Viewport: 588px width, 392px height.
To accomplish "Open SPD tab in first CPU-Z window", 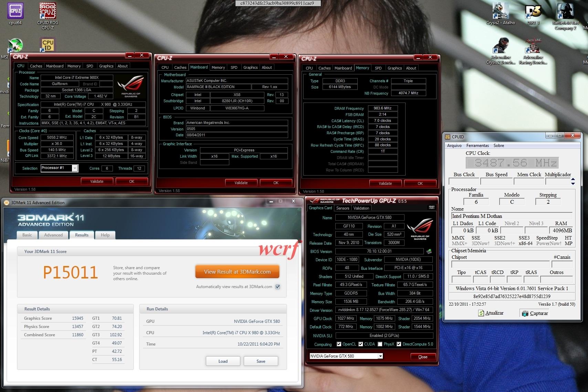I will pyautogui.click(x=90, y=66).
